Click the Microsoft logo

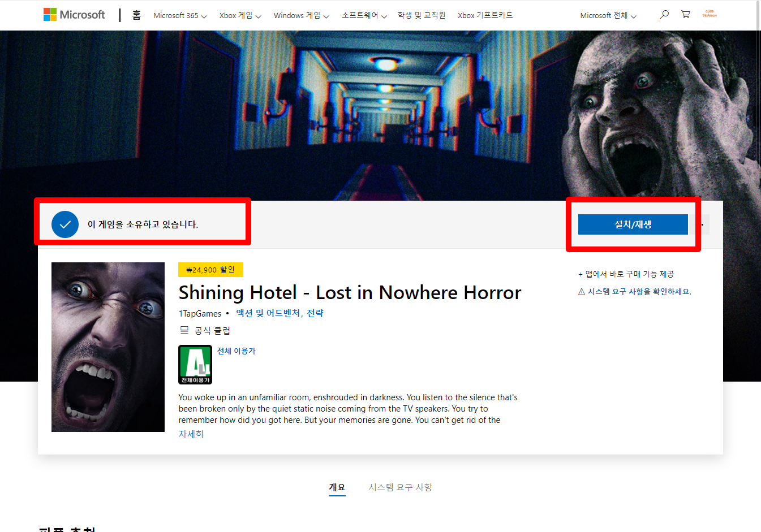[74, 15]
